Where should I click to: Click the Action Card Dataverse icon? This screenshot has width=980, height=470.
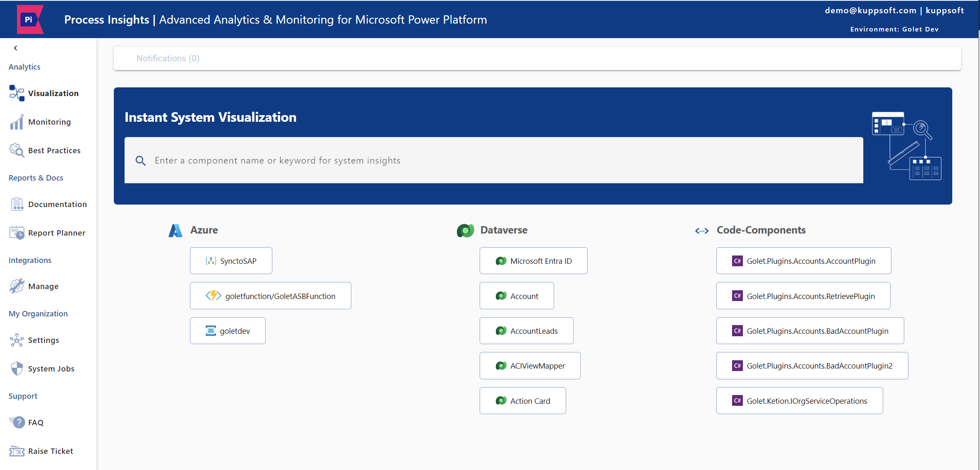pos(501,400)
